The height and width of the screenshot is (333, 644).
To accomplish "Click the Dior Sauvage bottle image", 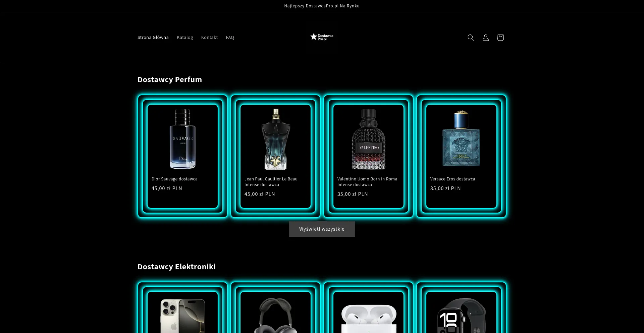I will point(182,139).
